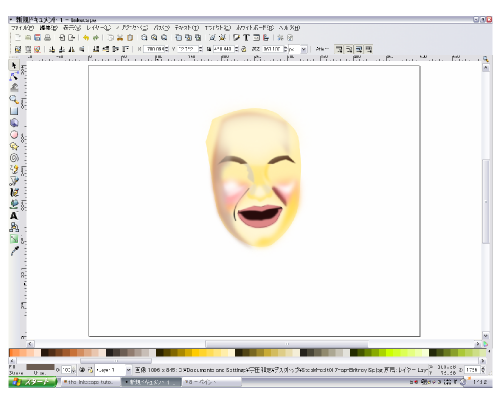The height and width of the screenshot is (400, 500).
Task: Open the パス (Path) menu
Action: pos(161,28)
